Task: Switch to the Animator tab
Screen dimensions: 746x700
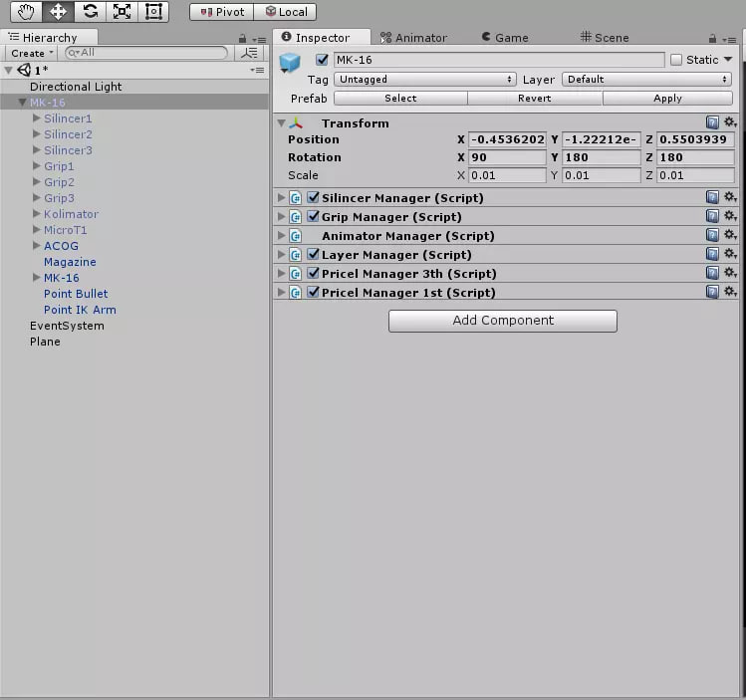Action: [x=412, y=38]
